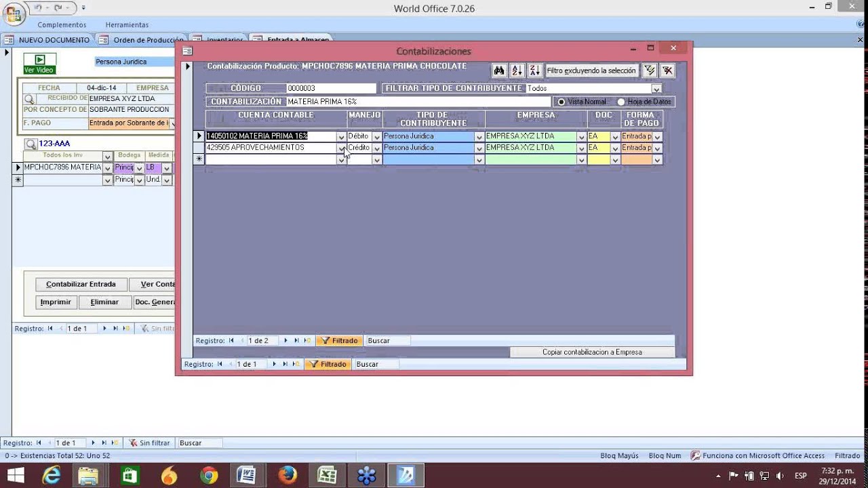Image resolution: width=868 pixels, height=488 pixels.
Task: Click the Contabilizar Entrada button
Action: 81,285
